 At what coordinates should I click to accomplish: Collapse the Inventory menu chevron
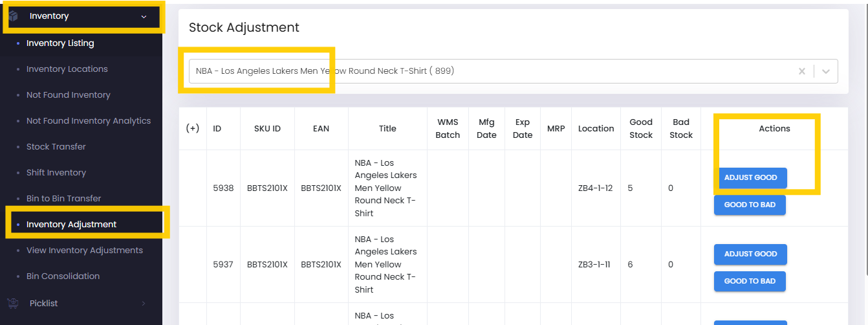tap(144, 17)
